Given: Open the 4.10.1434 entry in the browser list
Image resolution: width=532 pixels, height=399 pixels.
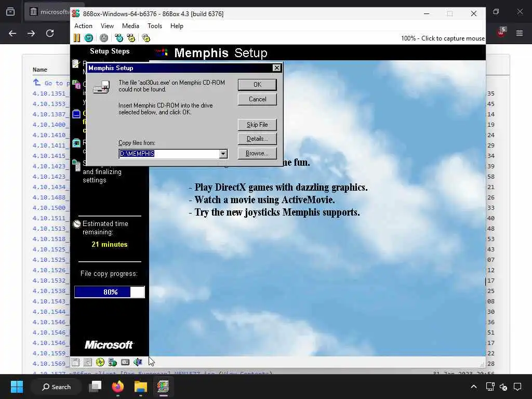Looking at the screenshot, I should pyautogui.click(x=50, y=187).
